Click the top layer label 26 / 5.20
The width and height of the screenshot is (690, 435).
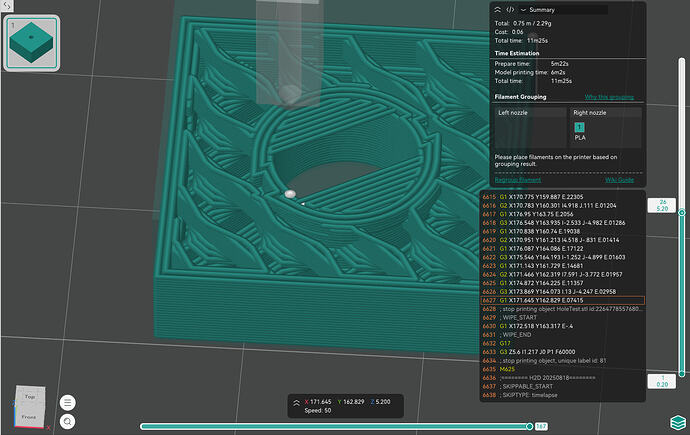point(662,205)
